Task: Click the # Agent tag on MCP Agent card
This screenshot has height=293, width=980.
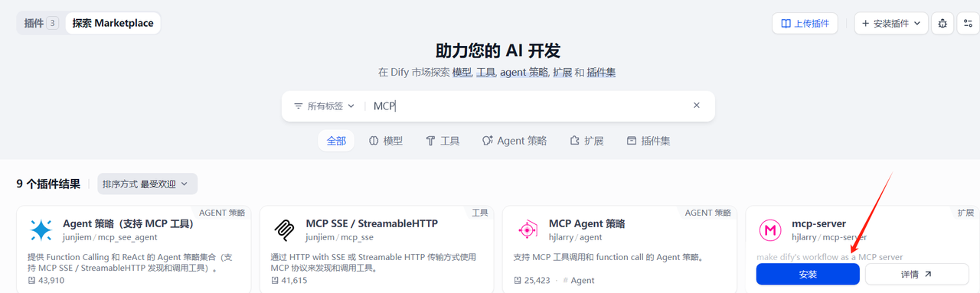Action: [578, 281]
